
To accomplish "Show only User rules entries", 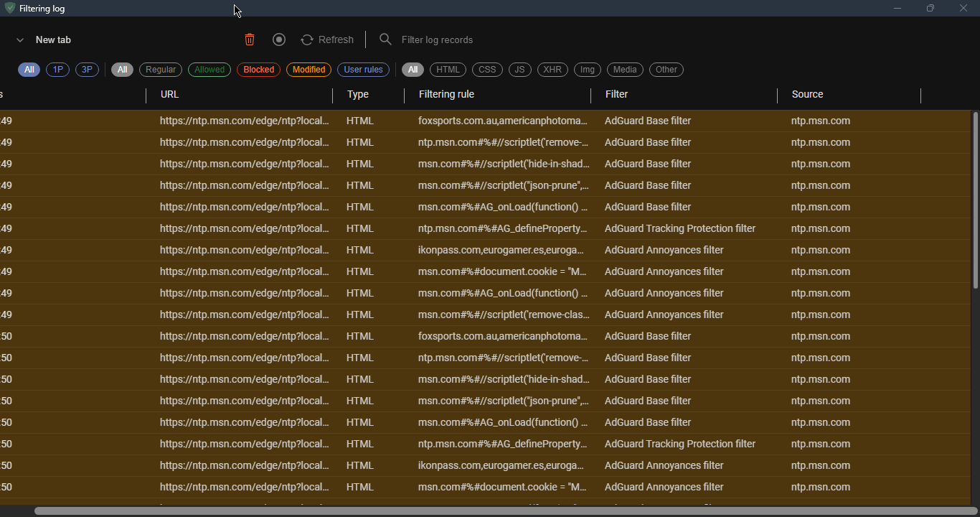I will (x=363, y=70).
